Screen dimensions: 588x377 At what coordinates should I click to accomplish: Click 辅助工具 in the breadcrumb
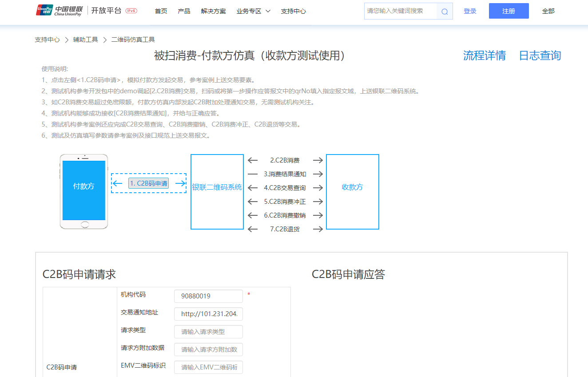pos(85,40)
